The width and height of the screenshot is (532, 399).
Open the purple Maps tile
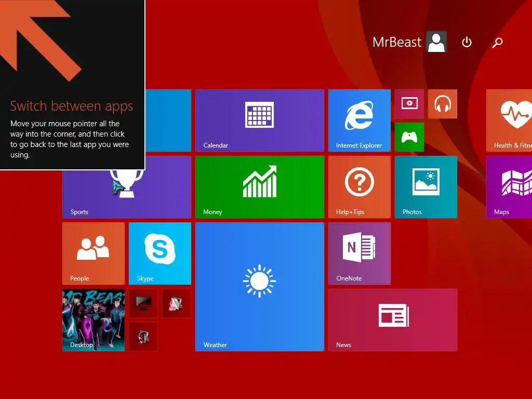(509, 187)
